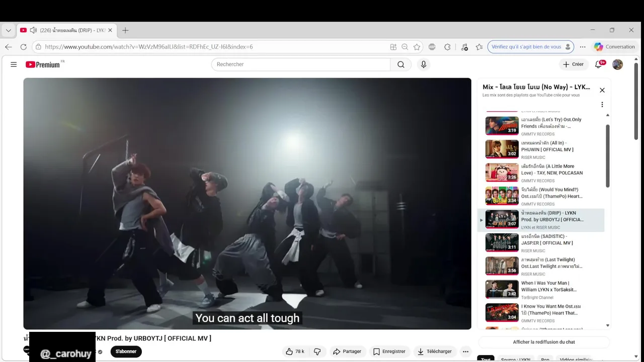The image size is (644, 362).
Task: Select the 'Vidéos similaires' filter chip
Action: [576, 359]
